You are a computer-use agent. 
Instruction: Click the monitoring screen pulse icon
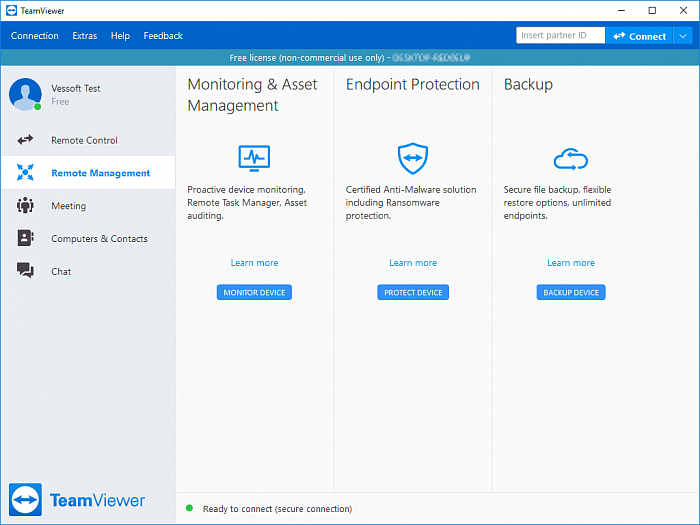click(x=254, y=158)
